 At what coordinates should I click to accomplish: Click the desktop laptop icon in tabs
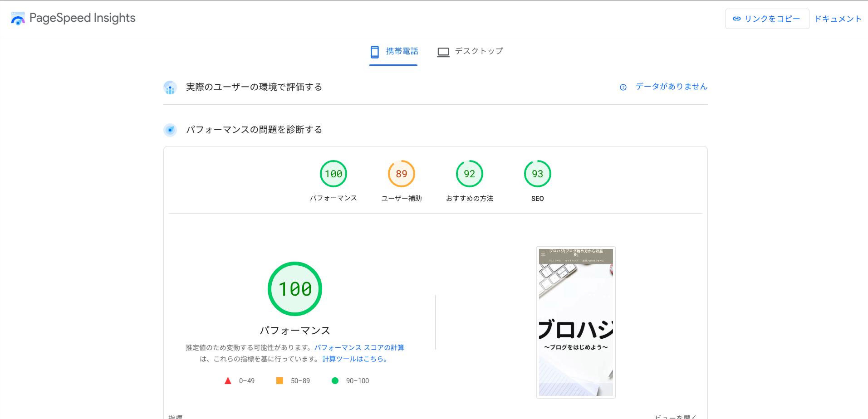[x=443, y=52]
